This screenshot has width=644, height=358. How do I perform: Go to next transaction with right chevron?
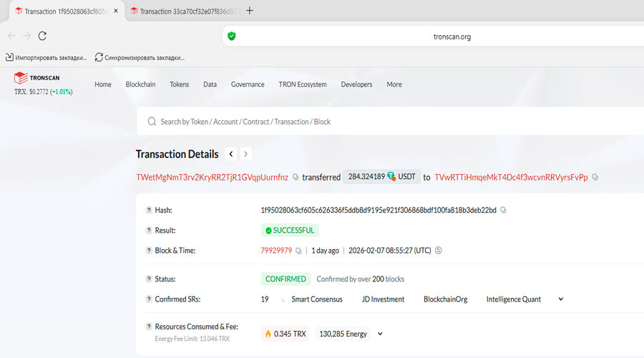(245, 154)
